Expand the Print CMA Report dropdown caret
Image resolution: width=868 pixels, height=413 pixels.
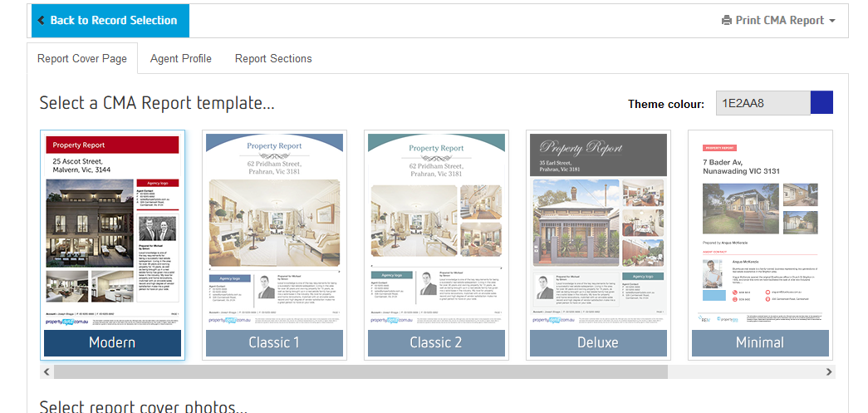[x=832, y=21]
